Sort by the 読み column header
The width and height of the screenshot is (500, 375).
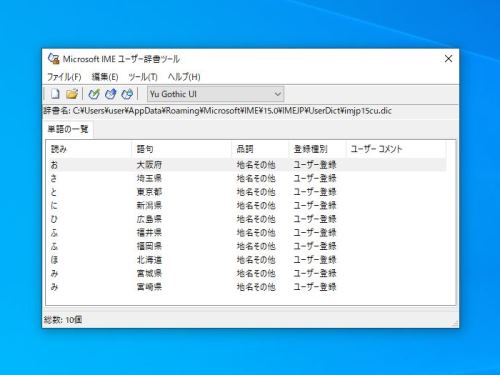(x=89, y=149)
